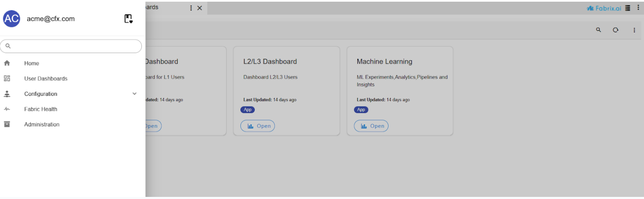
Task: Expand the Configuration menu chevron
Action: click(x=134, y=94)
